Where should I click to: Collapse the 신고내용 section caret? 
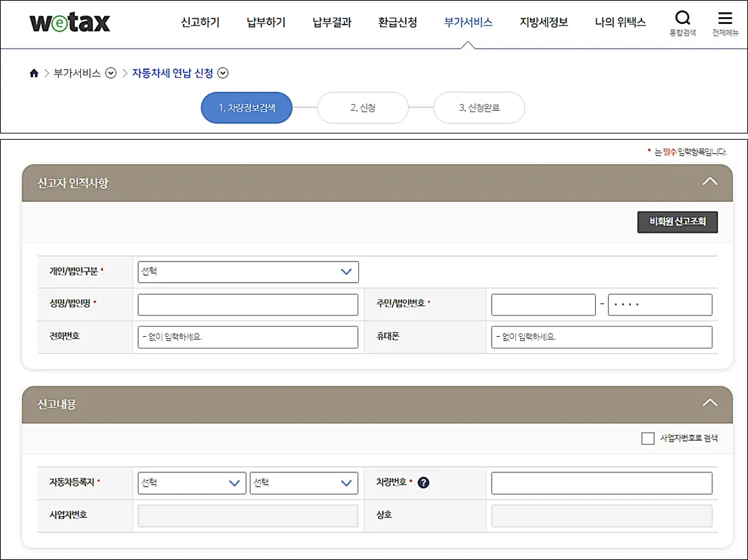point(710,403)
